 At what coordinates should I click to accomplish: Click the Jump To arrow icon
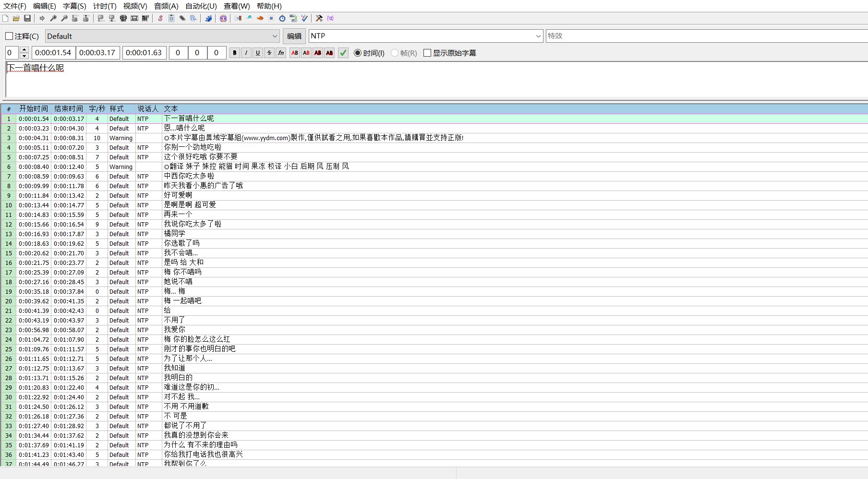tap(42, 18)
